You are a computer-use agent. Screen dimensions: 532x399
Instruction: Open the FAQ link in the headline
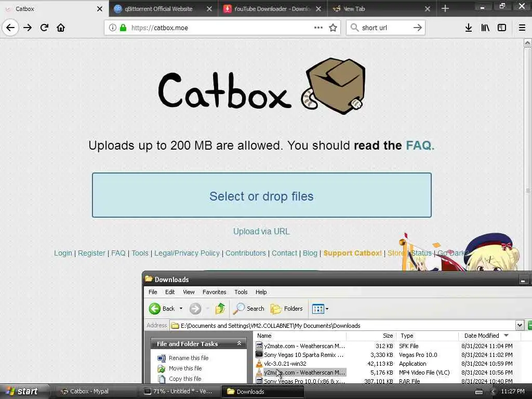(420, 145)
